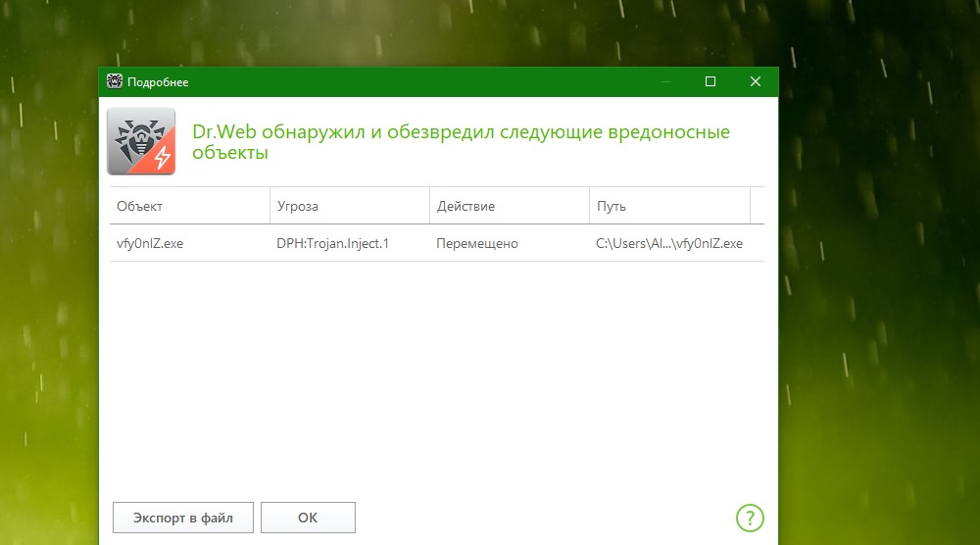Click the large Dr.Web threat shield logo

(x=141, y=141)
